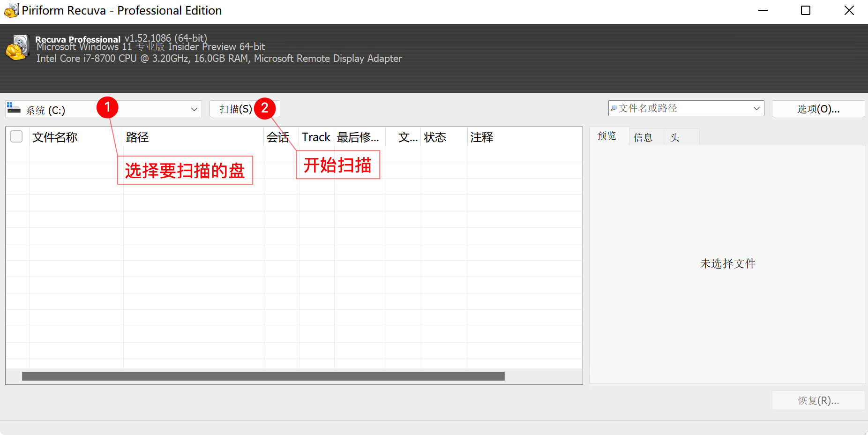868x435 pixels.
Task: Click the 未选择文件 preview message
Action: [x=727, y=263]
